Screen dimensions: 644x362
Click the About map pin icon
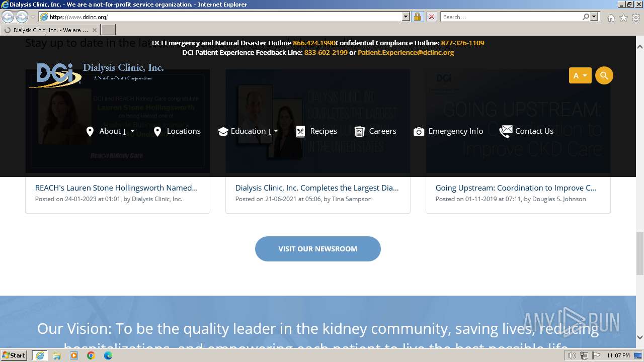tap(90, 131)
